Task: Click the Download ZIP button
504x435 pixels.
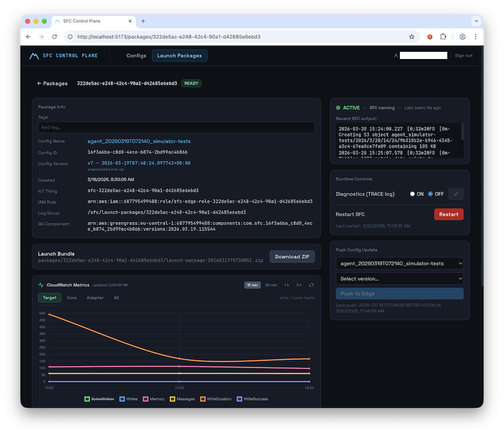Action: pos(292,257)
